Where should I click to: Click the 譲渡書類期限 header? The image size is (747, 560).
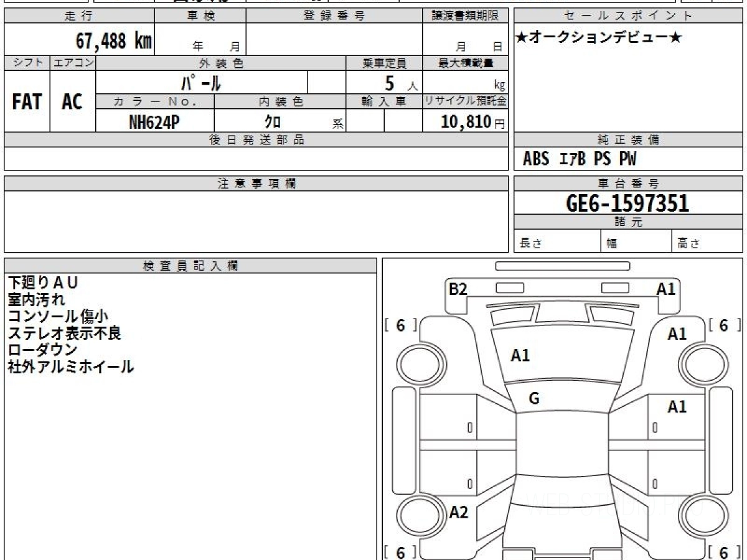point(465,16)
